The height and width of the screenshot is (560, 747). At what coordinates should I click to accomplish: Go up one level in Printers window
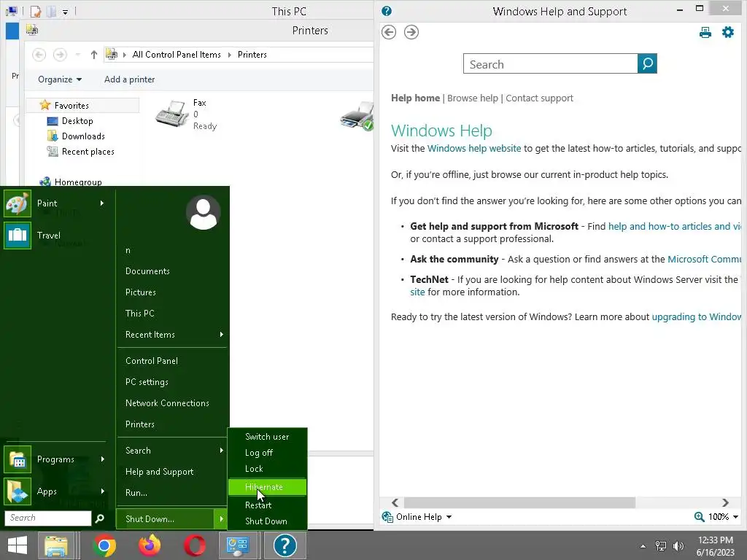94,55
